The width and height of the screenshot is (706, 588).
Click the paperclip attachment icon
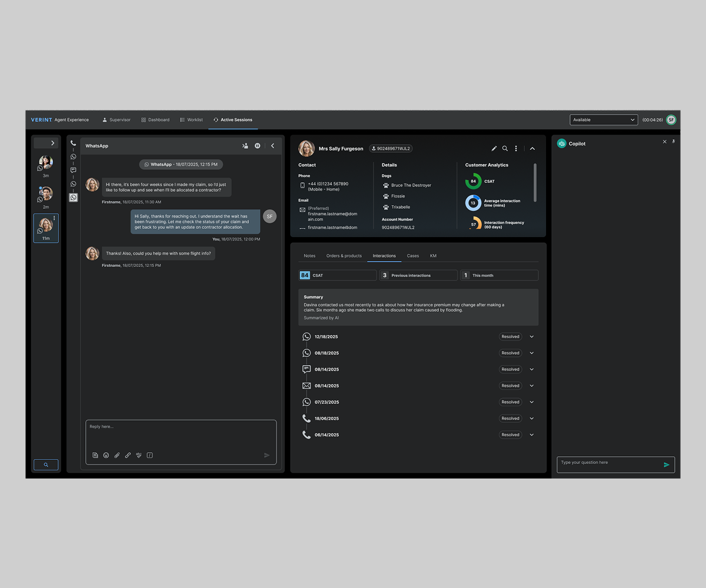pyautogui.click(x=117, y=455)
